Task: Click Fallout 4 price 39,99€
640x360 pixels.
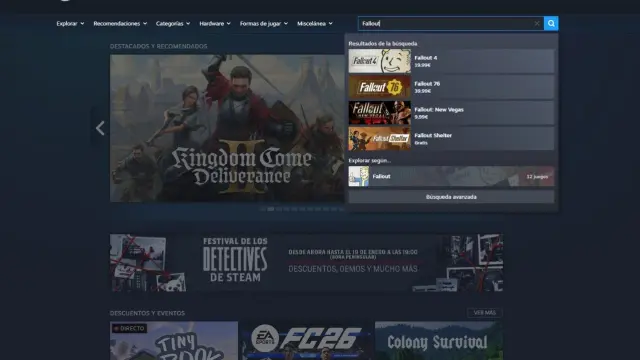Action: click(x=422, y=65)
